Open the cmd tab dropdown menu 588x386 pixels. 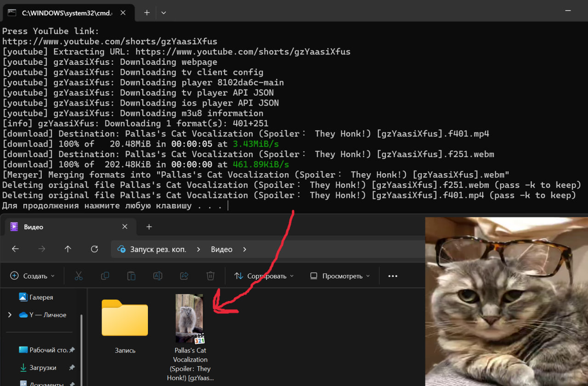point(164,13)
